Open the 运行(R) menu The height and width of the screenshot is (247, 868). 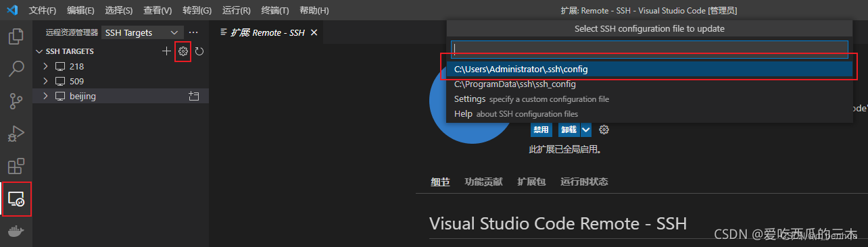click(x=236, y=11)
